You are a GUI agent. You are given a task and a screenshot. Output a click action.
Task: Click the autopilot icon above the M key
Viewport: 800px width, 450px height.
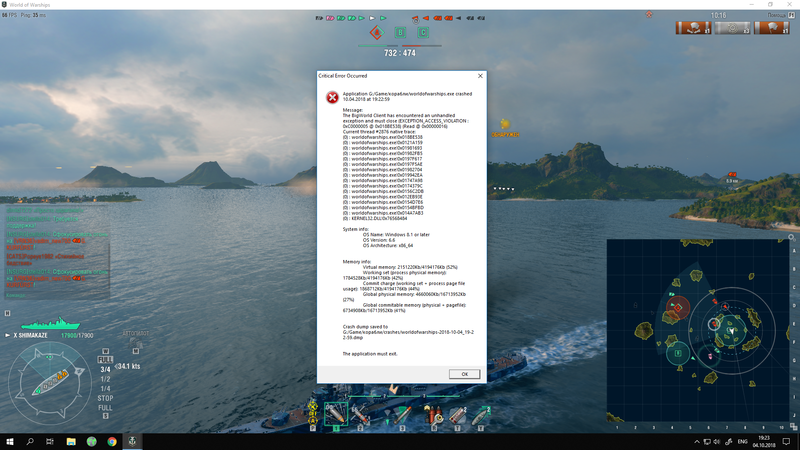click(136, 341)
